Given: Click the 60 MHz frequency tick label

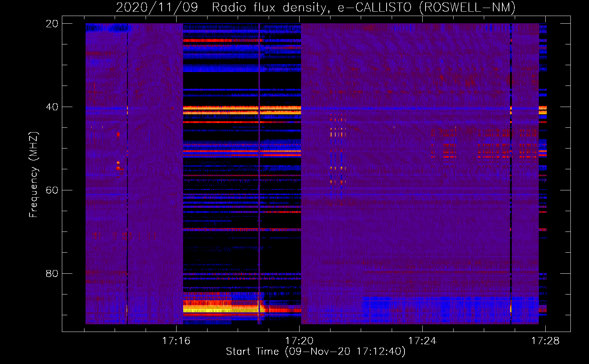Looking at the screenshot, I should (x=52, y=190).
